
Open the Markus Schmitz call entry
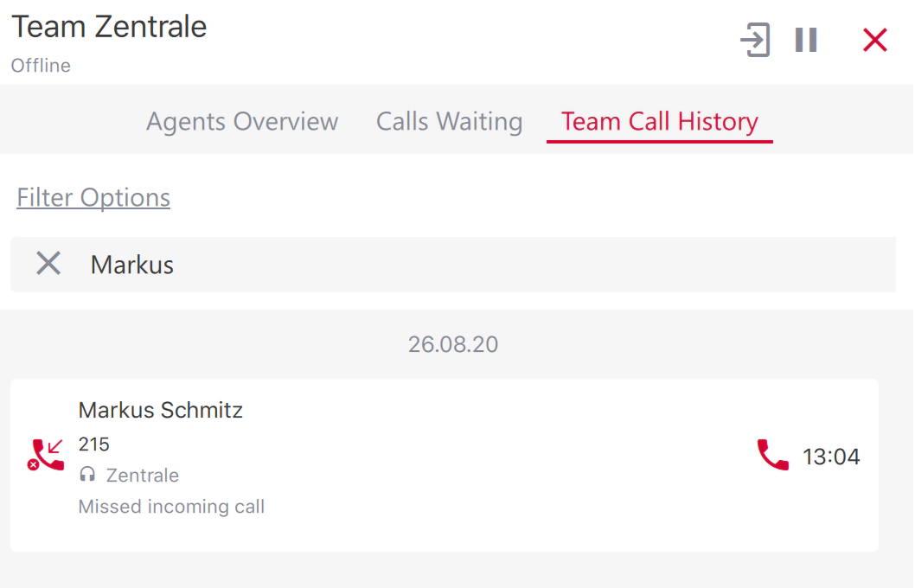(x=444, y=465)
